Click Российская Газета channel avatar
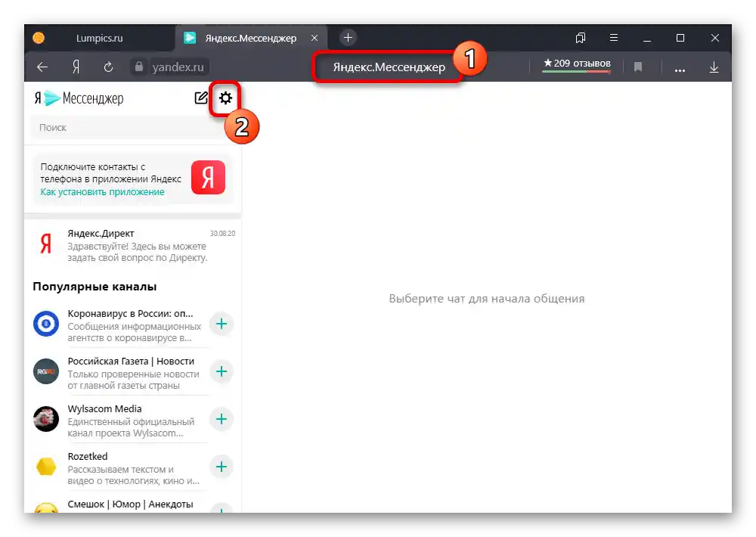 (46, 371)
